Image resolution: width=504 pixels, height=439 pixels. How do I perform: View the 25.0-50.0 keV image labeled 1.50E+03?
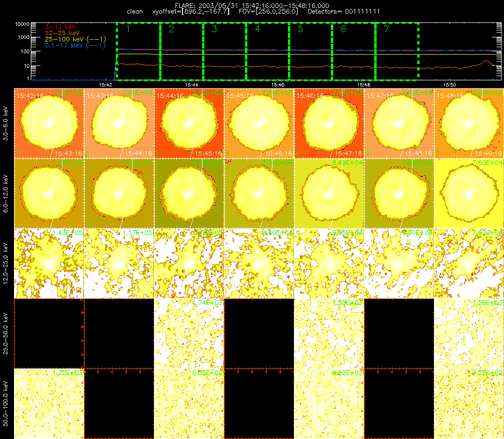pyautogui.click(x=329, y=333)
